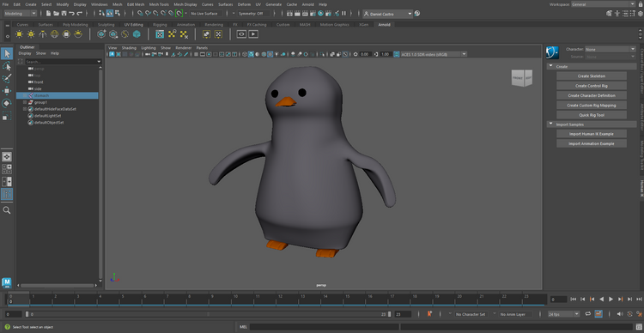Collapse the Create section in HumanIK panel
644x333 pixels.
[550, 67]
